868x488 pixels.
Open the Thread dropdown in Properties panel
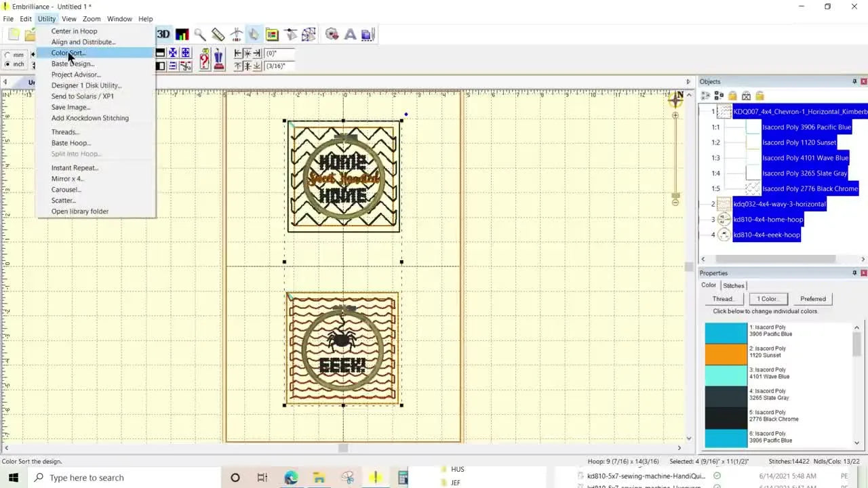(722, 299)
